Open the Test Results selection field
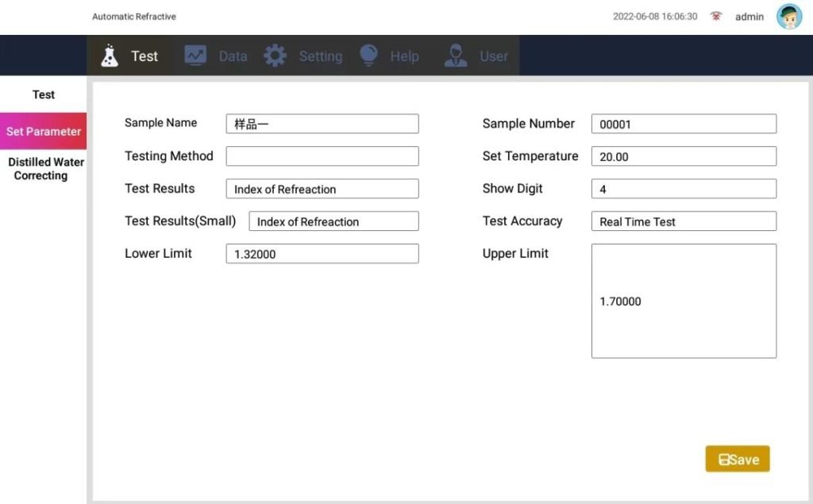The height and width of the screenshot is (504, 813). click(322, 189)
